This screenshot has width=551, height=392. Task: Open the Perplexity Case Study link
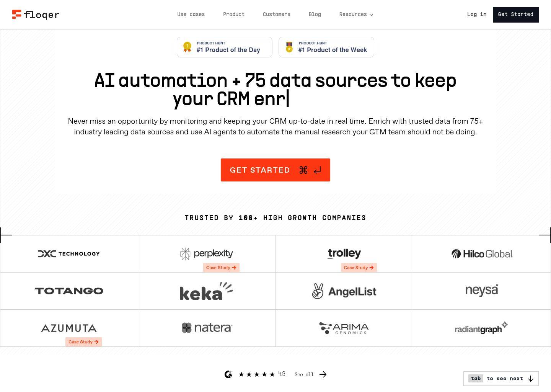221,268
